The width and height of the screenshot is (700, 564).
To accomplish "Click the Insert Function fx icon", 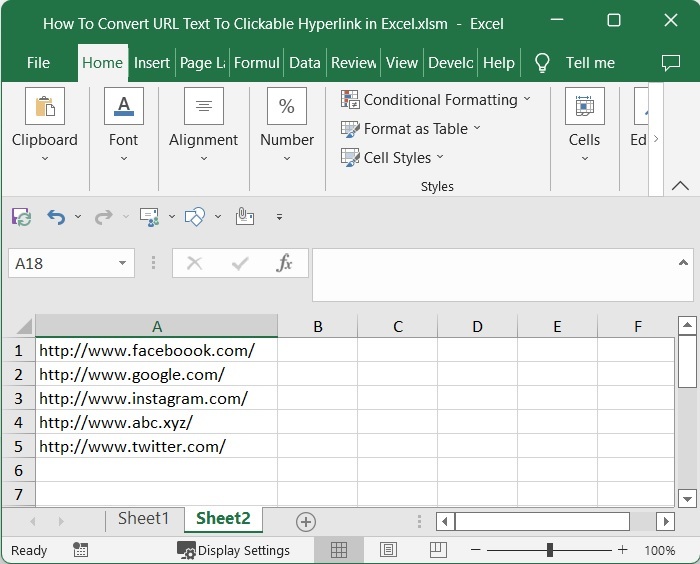I will (x=284, y=263).
